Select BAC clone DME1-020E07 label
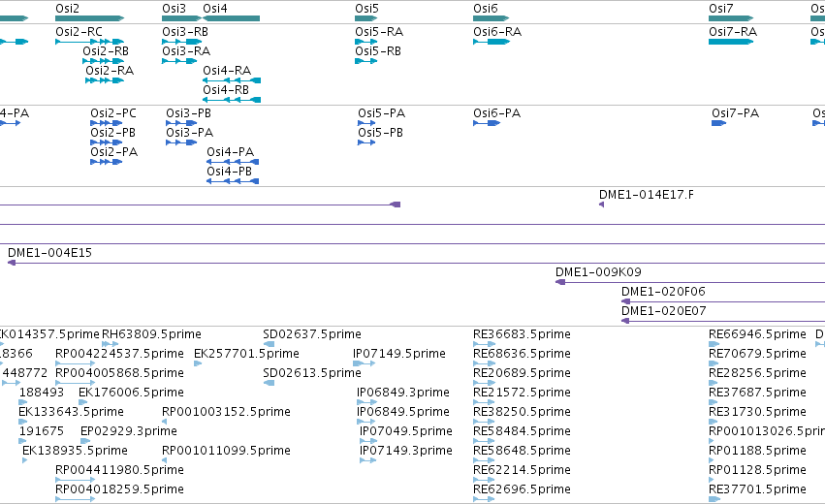Screen dimensions: 825x504 coord(663,311)
